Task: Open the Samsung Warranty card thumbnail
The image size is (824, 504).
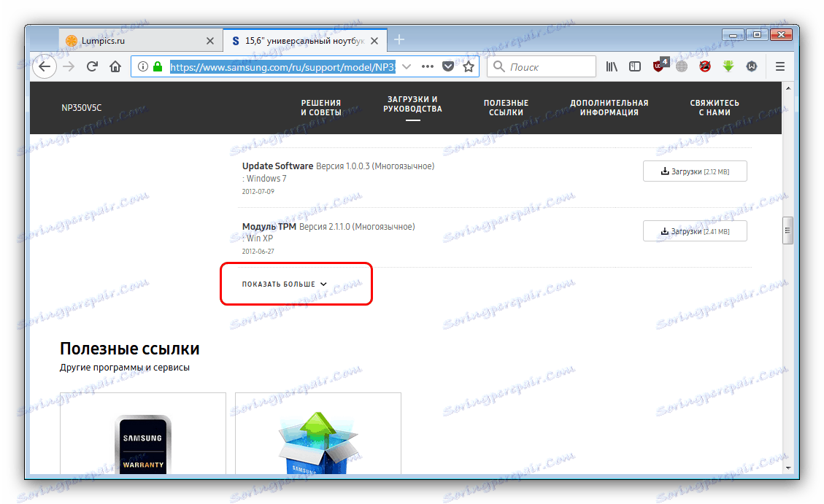Action: click(x=143, y=434)
